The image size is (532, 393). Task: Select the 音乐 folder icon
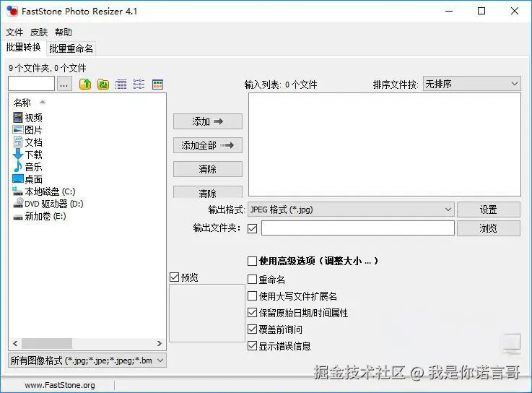point(18,166)
